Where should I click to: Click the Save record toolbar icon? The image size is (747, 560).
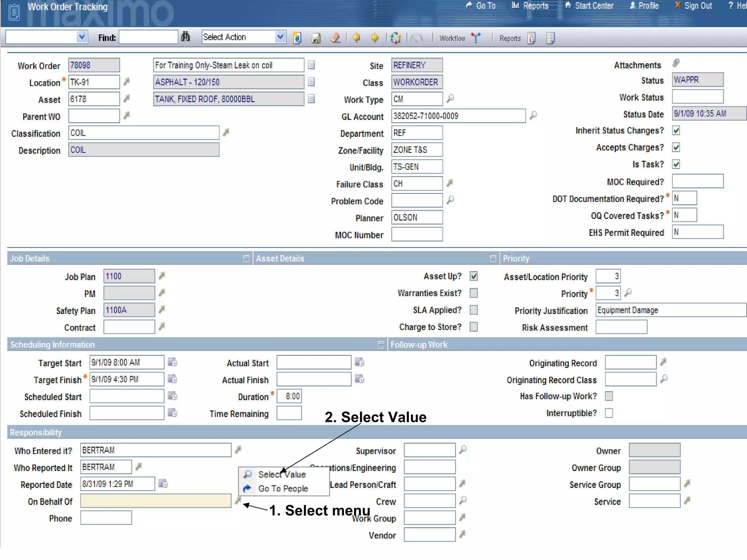coord(316,38)
